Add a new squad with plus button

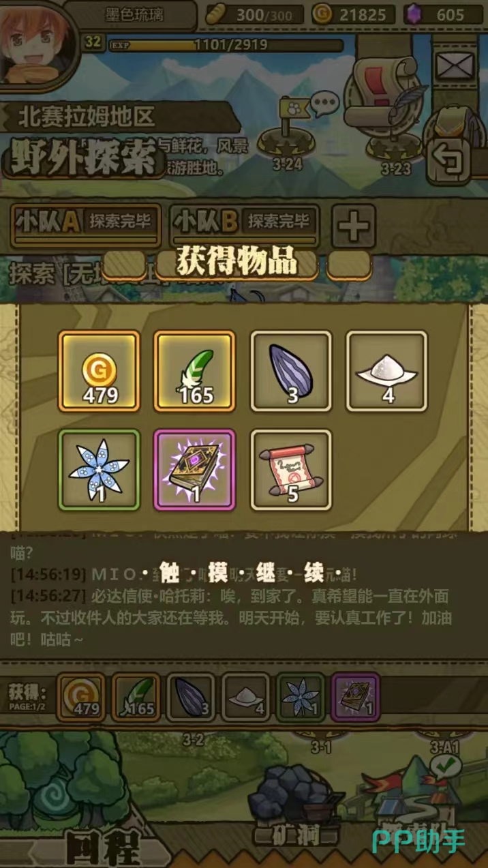pyautogui.click(x=354, y=226)
